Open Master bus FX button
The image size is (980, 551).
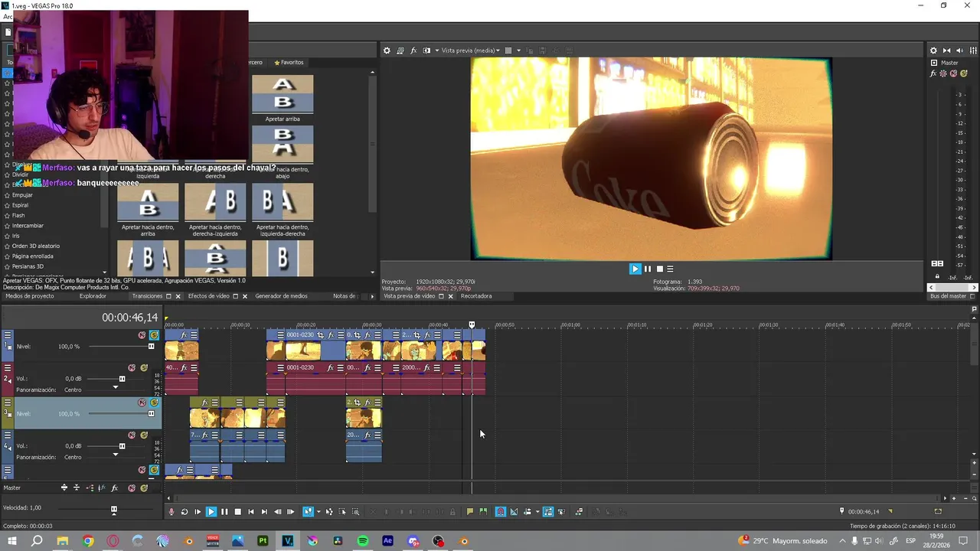[x=933, y=73]
